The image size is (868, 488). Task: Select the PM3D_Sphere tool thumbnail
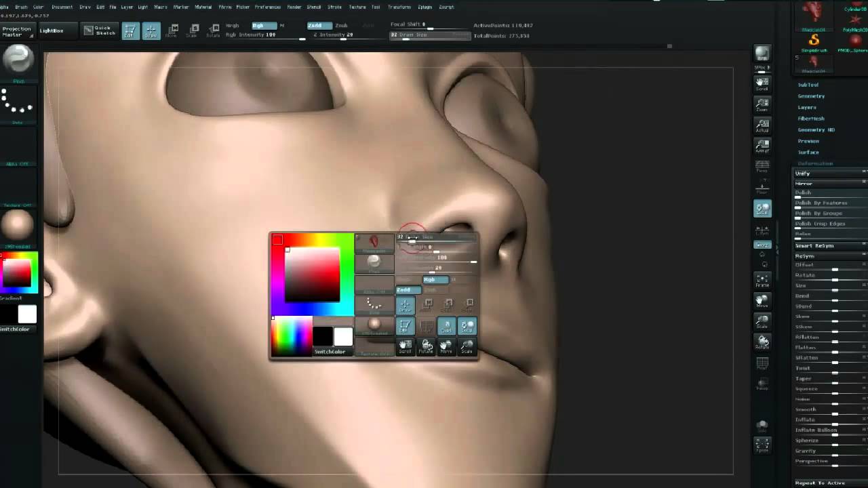tap(853, 44)
